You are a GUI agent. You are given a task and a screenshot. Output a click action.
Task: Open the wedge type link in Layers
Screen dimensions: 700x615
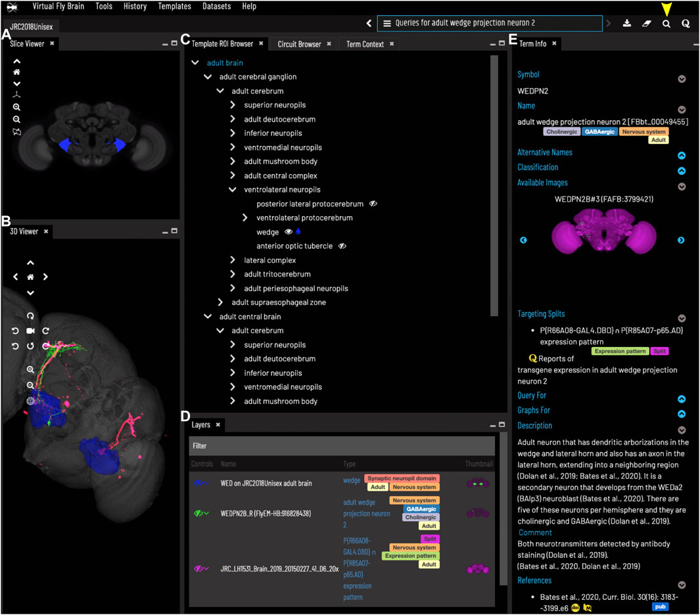click(352, 480)
